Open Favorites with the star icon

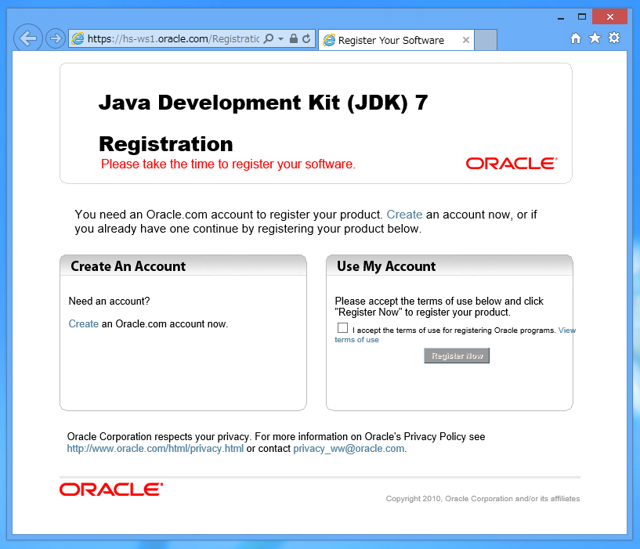tap(595, 38)
